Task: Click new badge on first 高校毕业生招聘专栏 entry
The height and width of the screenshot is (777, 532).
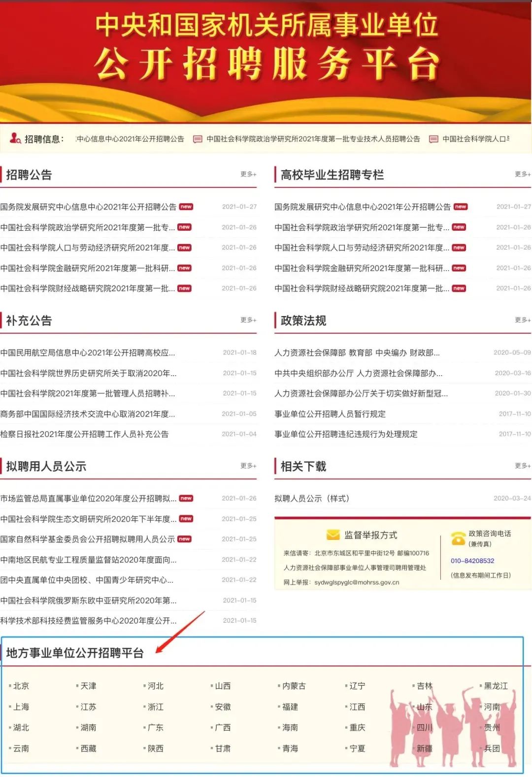Action: tap(461, 207)
